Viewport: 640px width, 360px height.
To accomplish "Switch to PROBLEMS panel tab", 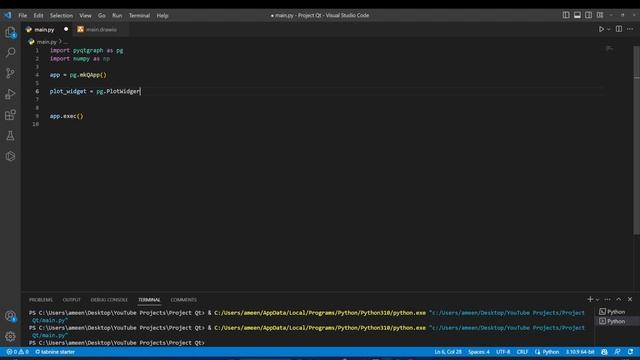I will [41, 300].
